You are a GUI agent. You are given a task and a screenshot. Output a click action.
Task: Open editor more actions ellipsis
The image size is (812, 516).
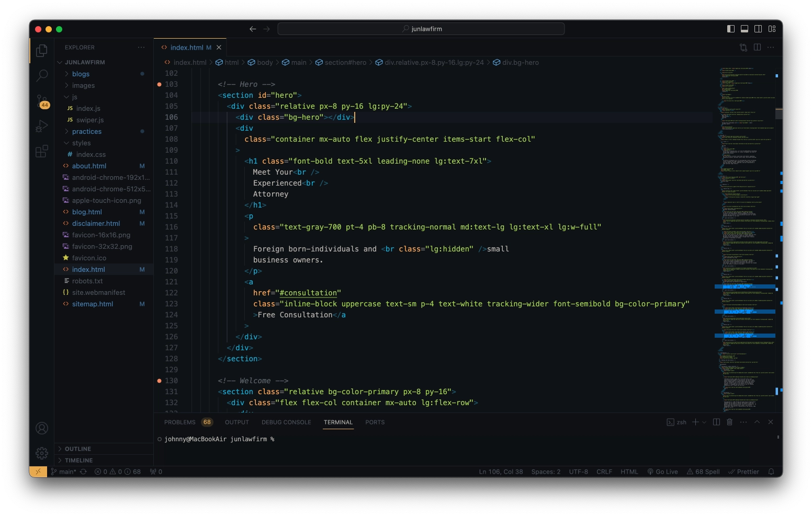(771, 47)
